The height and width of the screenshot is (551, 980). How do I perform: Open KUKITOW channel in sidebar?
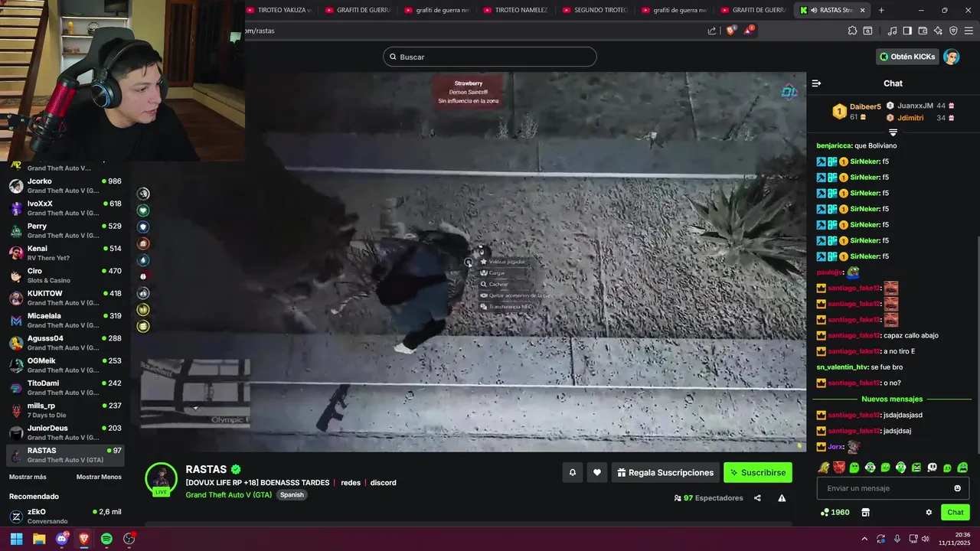[65, 298]
